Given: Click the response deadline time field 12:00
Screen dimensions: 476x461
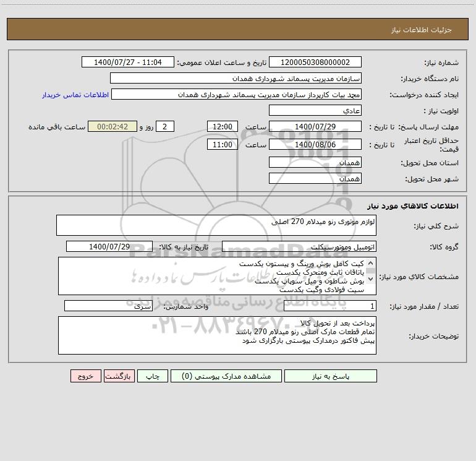Looking at the screenshot, I should pos(222,127).
